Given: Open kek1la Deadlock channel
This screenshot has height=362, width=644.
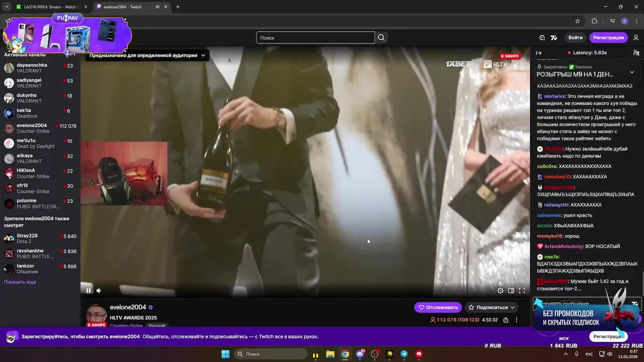Looking at the screenshot, I should point(40,113).
